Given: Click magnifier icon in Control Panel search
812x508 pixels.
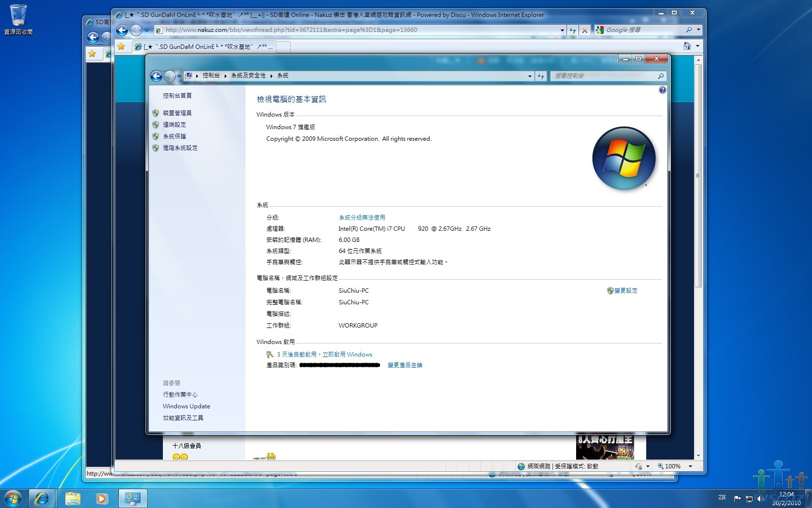Looking at the screenshot, I should (661, 76).
